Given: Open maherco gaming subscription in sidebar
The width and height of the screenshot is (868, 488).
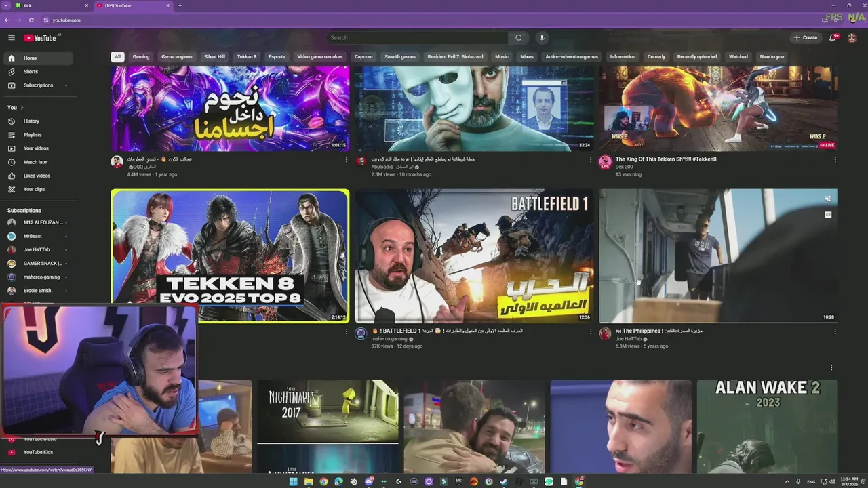Looking at the screenshot, I should point(37,277).
